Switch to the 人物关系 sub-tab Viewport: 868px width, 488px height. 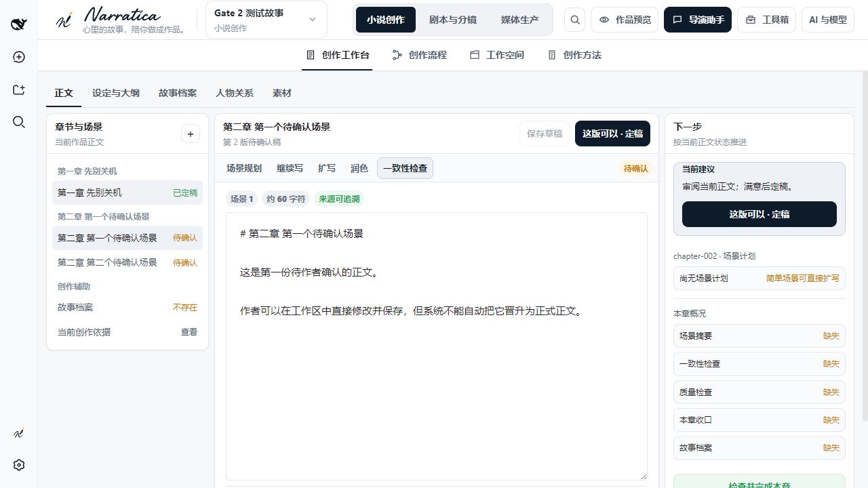pyautogui.click(x=235, y=93)
